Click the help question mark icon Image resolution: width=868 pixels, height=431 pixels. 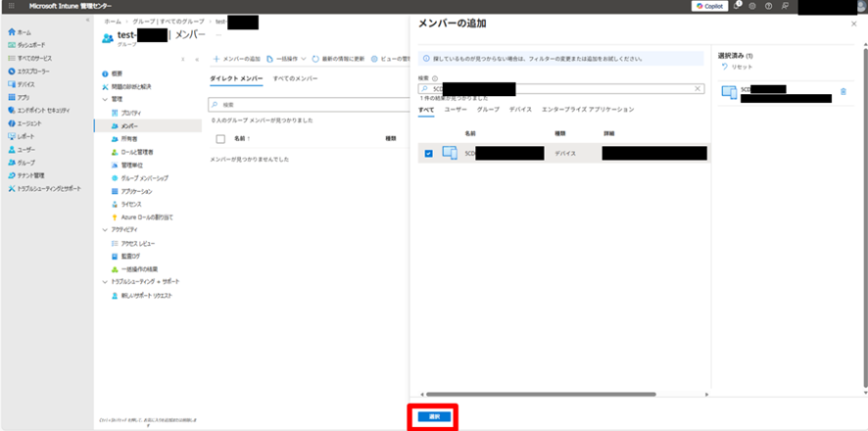[770, 6]
